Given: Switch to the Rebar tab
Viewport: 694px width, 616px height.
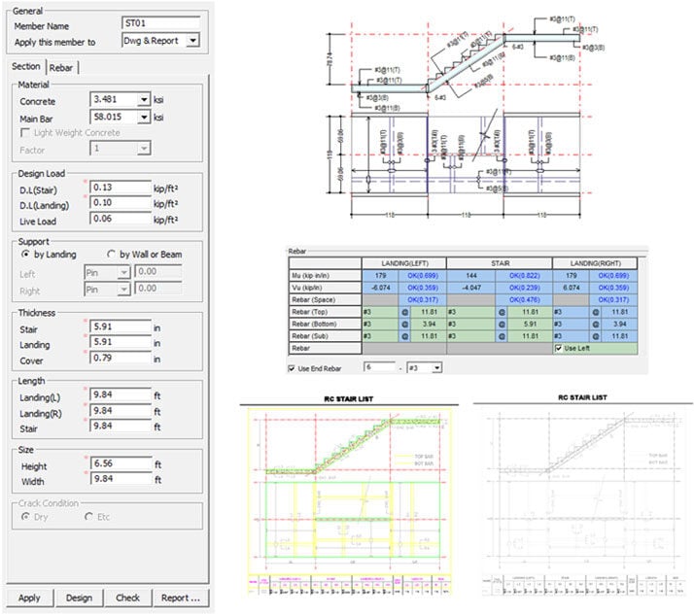Looking at the screenshot, I should click(x=64, y=66).
